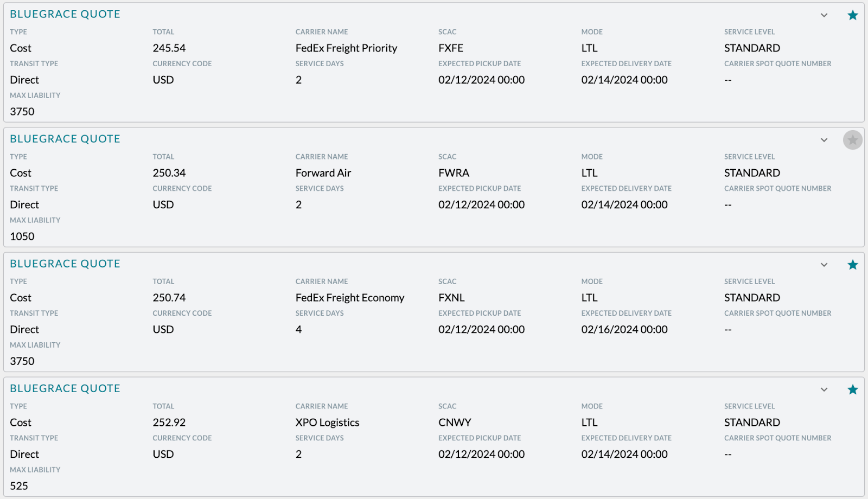Select the total 250.74
868x499 pixels.
pos(169,298)
